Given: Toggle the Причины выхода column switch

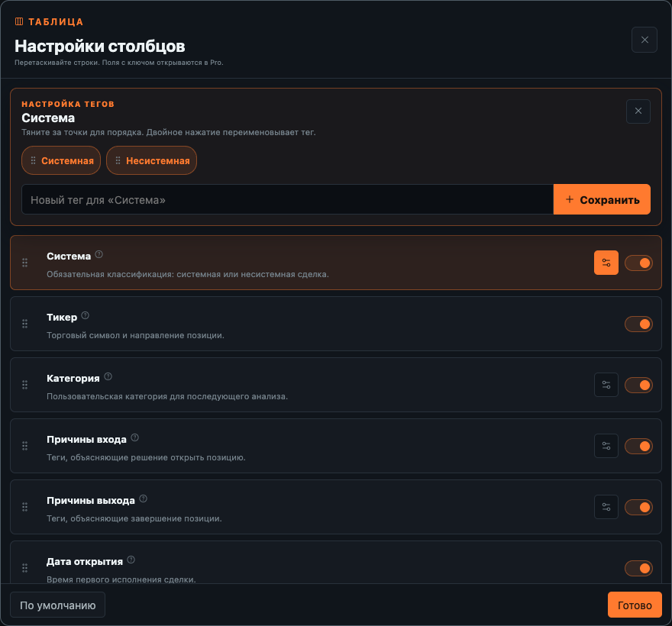Looking at the screenshot, I should (x=638, y=508).
